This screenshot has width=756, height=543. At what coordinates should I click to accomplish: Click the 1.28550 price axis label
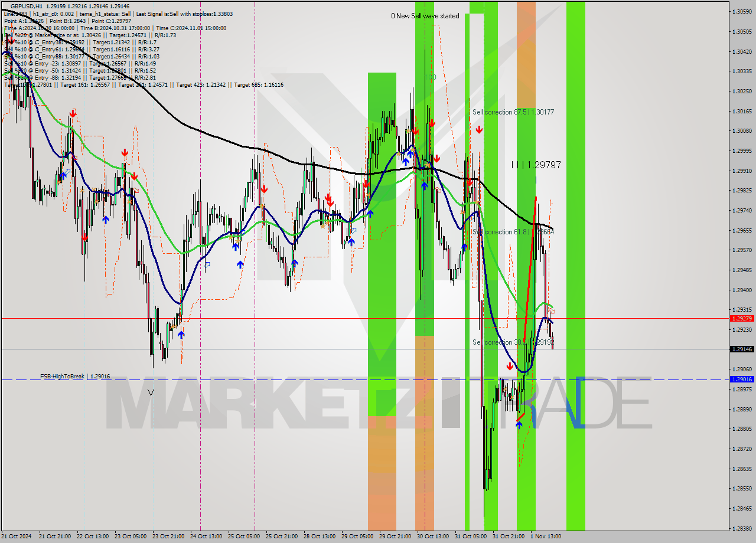coord(742,489)
